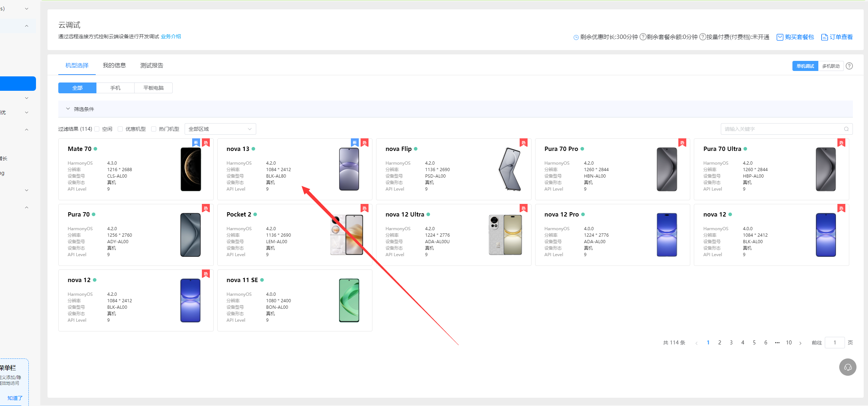This screenshot has height=406, width=868.
Task: Click the 订单查看 link
Action: (837, 37)
